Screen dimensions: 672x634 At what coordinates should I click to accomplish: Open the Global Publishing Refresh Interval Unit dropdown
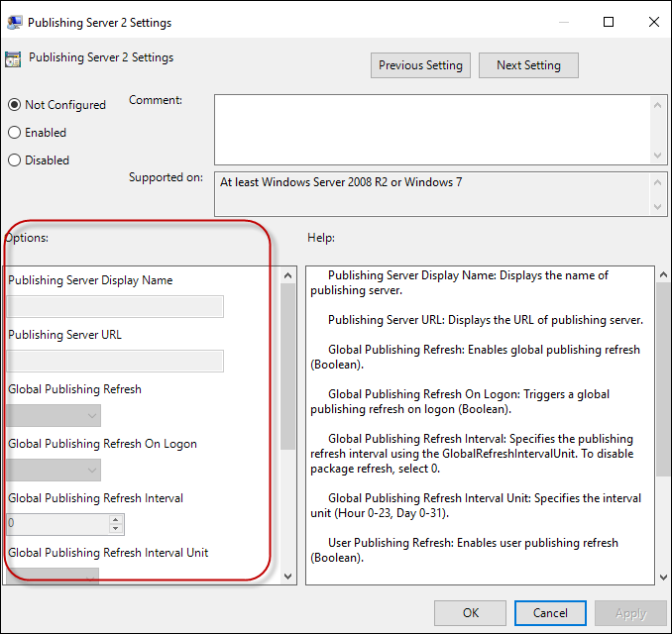[x=55, y=575]
